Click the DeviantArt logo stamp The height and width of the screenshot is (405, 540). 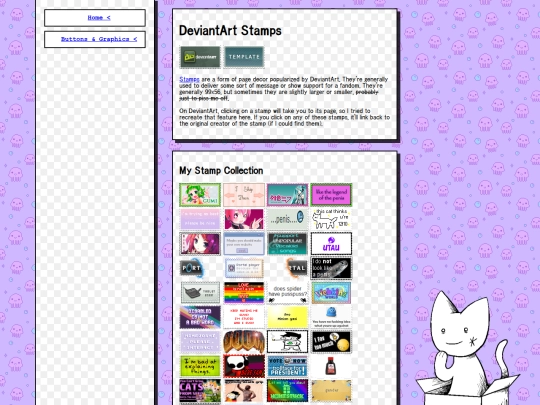pos(200,57)
